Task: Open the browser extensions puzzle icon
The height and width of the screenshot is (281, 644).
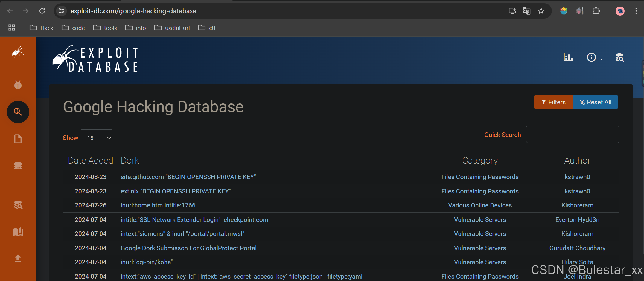Action: click(x=596, y=11)
